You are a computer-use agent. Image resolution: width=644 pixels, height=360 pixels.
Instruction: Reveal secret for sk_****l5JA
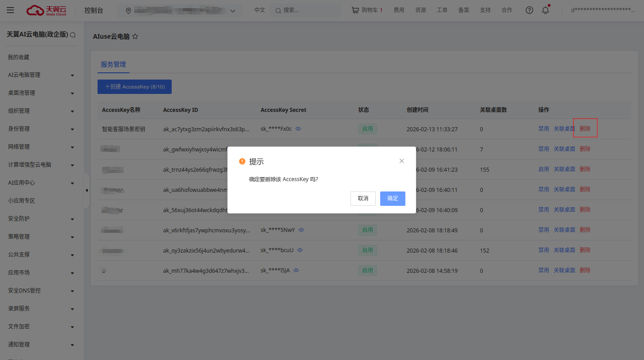point(296,271)
